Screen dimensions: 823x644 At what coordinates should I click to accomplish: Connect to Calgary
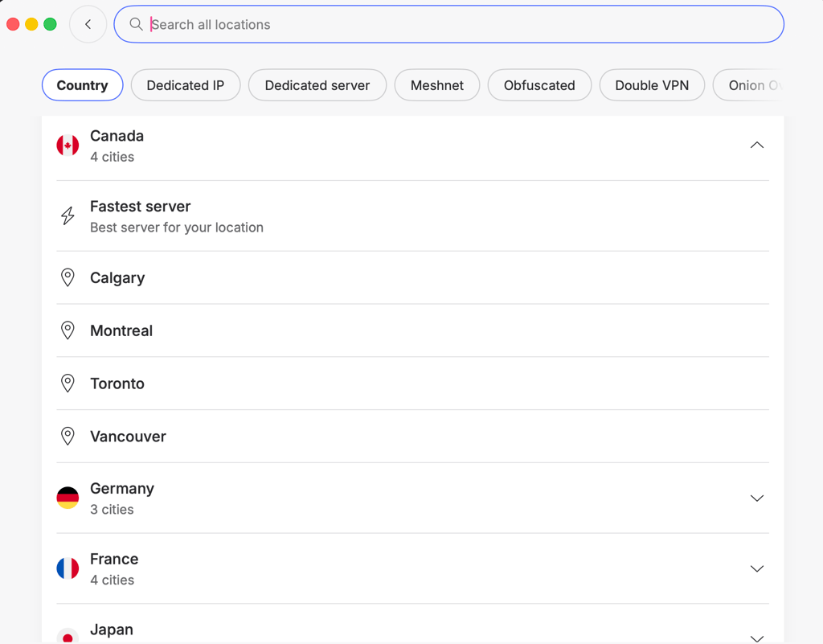tap(412, 277)
